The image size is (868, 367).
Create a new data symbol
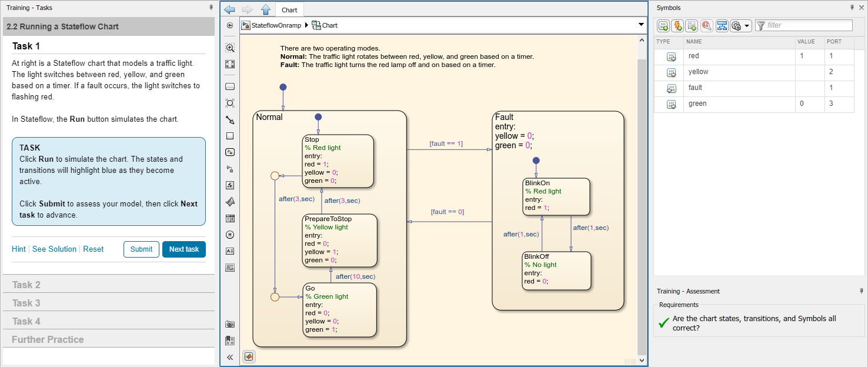point(663,26)
